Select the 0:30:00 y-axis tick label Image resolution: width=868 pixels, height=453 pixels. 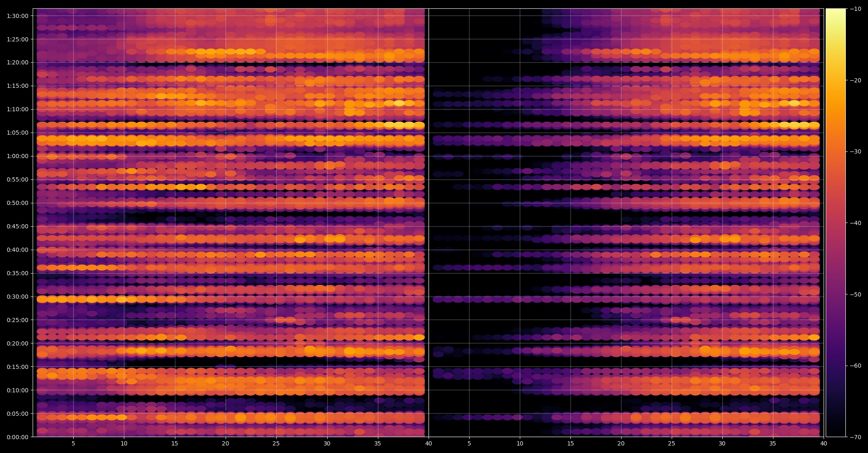click(17, 297)
